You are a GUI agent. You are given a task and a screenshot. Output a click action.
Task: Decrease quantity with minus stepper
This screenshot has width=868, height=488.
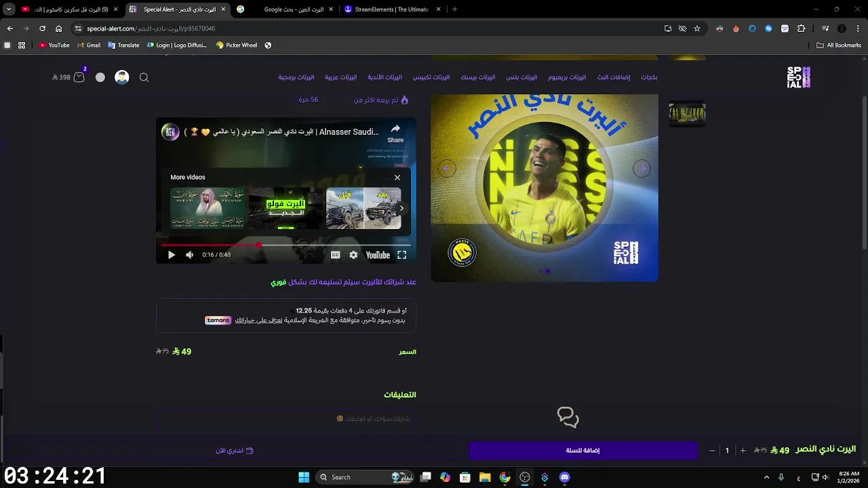click(712, 451)
